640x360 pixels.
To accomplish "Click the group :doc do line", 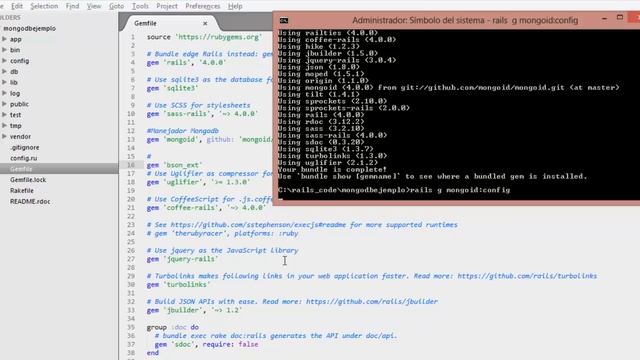I will pos(173,327).
